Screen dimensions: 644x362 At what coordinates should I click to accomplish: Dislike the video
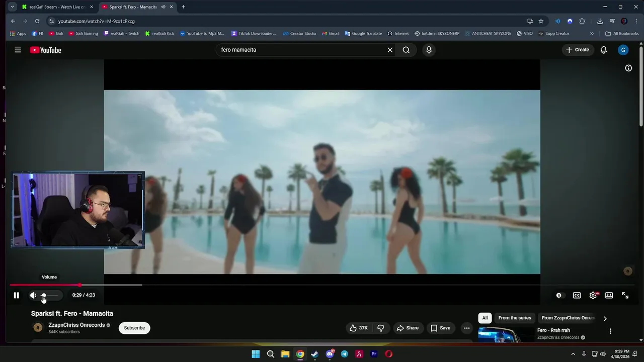(x=381, y=328)
